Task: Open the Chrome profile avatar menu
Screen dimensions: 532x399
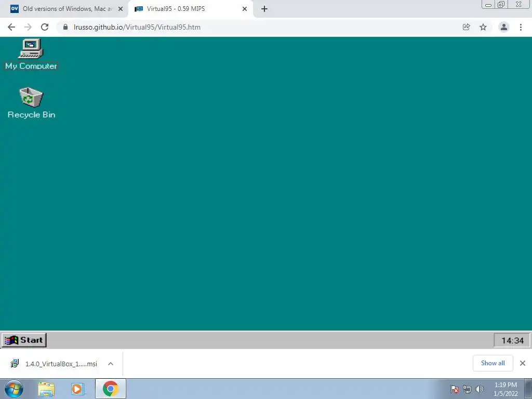Action: [504, 27]
